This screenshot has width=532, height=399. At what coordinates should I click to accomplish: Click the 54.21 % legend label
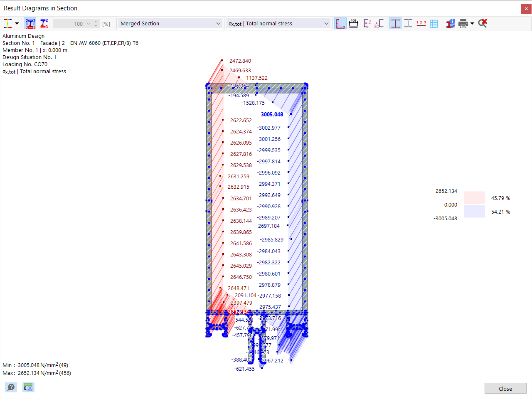coord(500,212)
